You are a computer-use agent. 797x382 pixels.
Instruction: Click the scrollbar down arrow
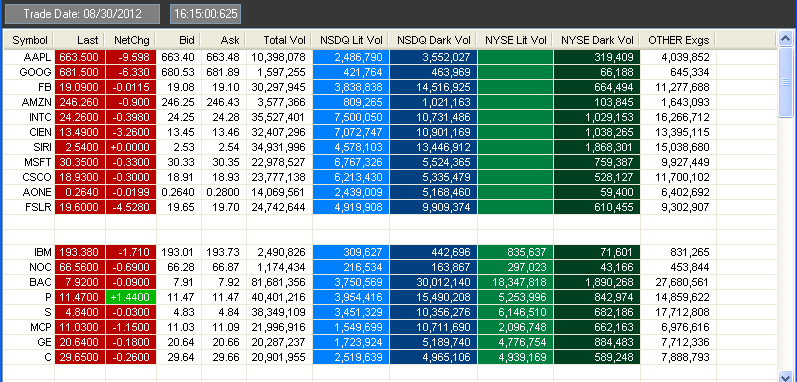(785, 376)
